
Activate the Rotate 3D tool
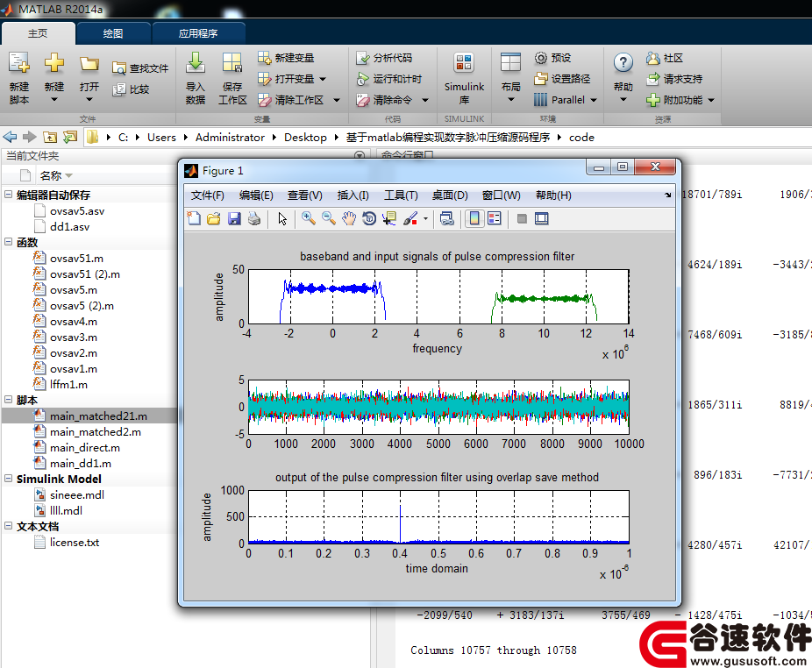369,218
